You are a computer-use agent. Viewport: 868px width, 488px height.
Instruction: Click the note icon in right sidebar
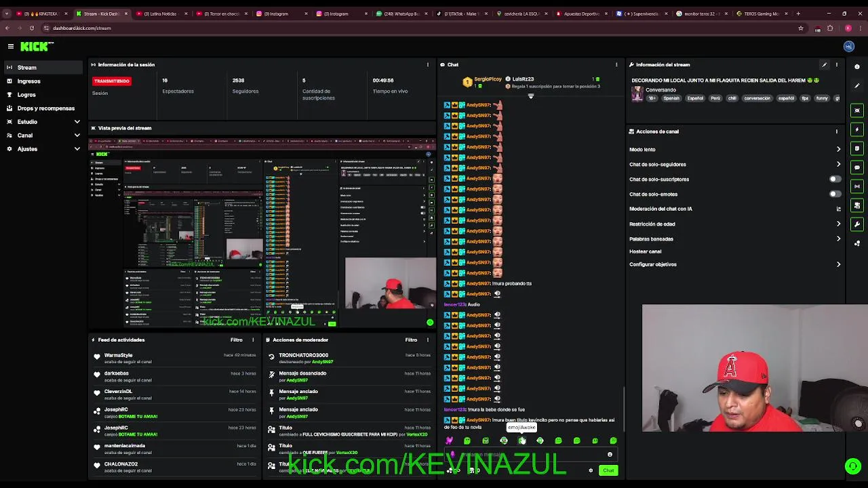tap(857, 148)
